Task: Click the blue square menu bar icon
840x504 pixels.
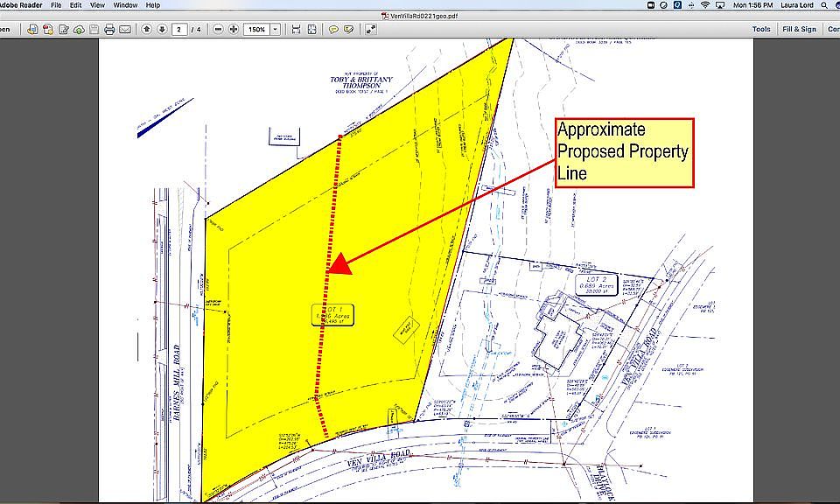Action: 677,5
